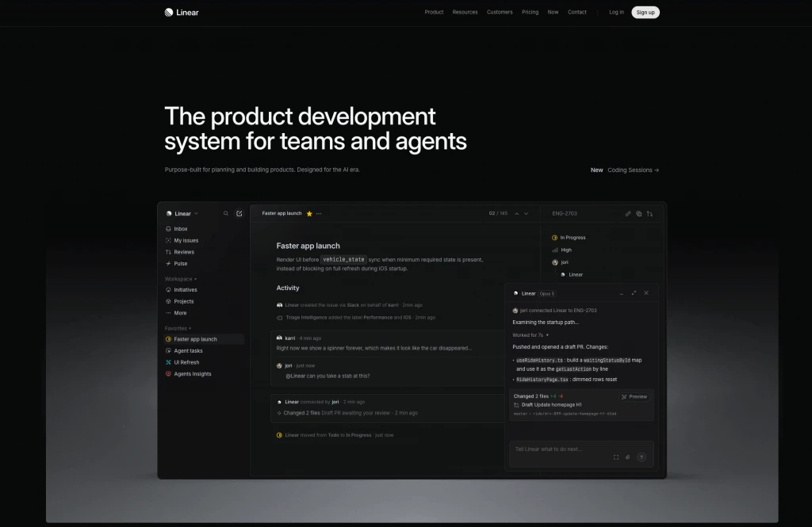Expand the Linear agent chat panel
The height and width of the screenshot is (527, 812).
[634, 293]
